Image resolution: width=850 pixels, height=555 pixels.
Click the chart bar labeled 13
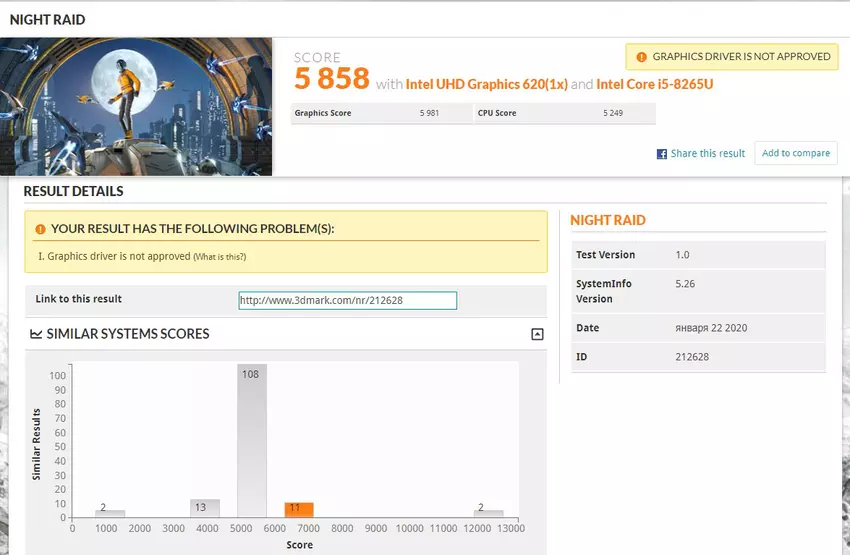205,508
